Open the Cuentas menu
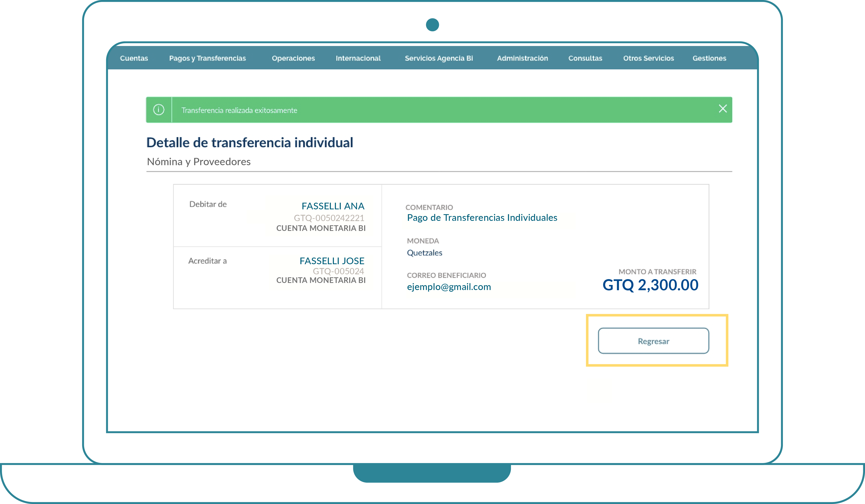Viewport: 865px width, 504px height. pos(134,58)
